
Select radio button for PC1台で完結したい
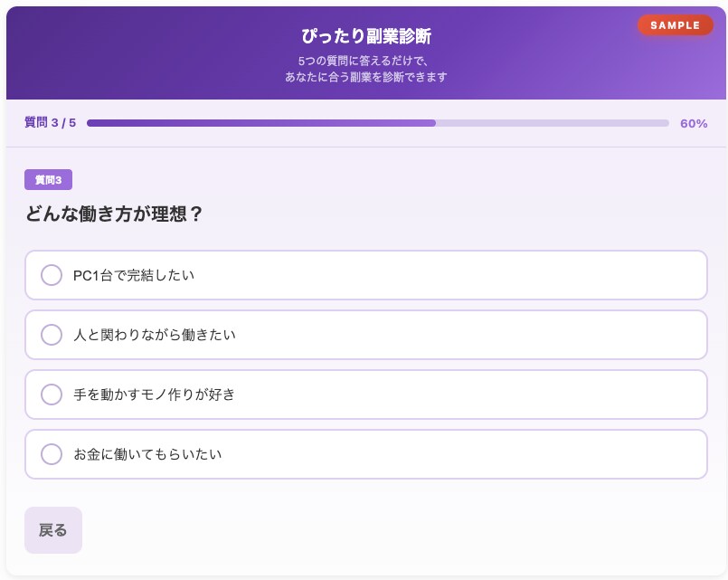(x=52, y=275)
